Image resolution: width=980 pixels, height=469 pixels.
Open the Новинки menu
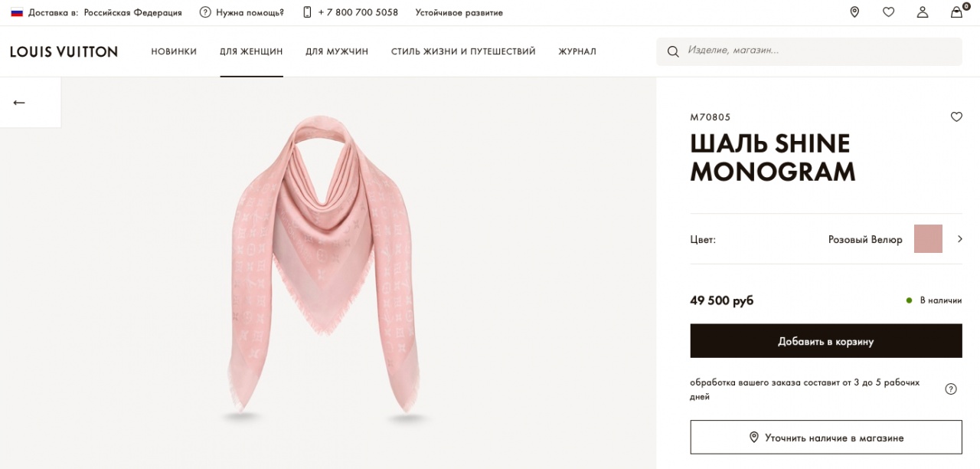point(174,51)
